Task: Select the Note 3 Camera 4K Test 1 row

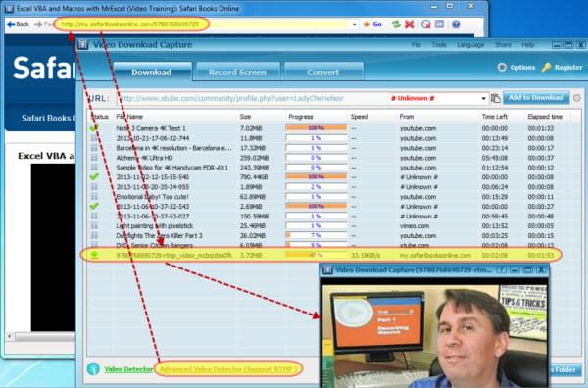Action: tap(328, 128)
